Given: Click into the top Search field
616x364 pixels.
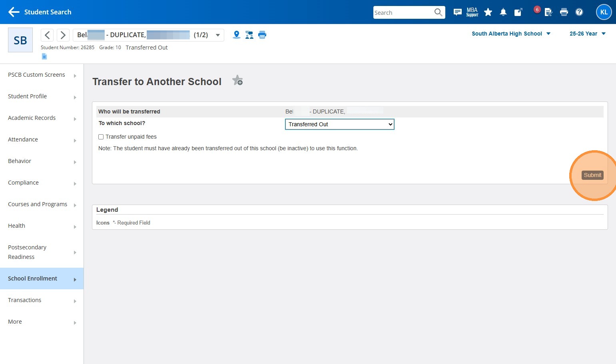Looking at the screenshot, I should coord(403,12).
